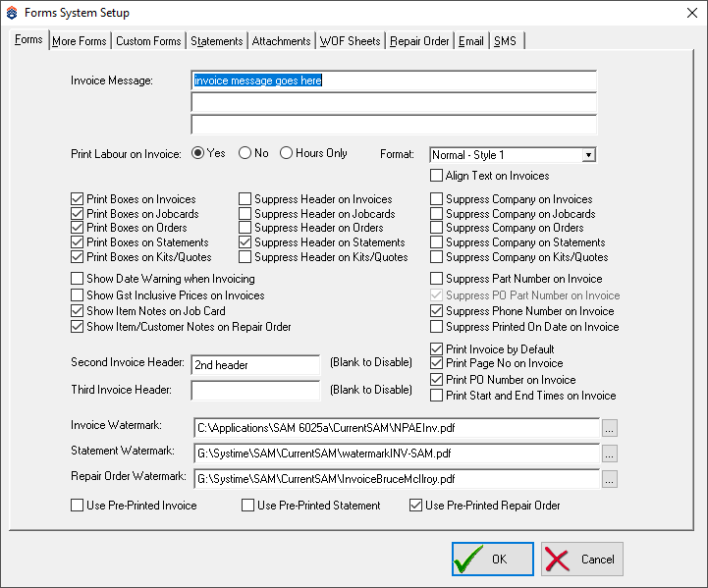Click the Invoice Watermark path field
708x588 pixels.
tap(397, 428)
